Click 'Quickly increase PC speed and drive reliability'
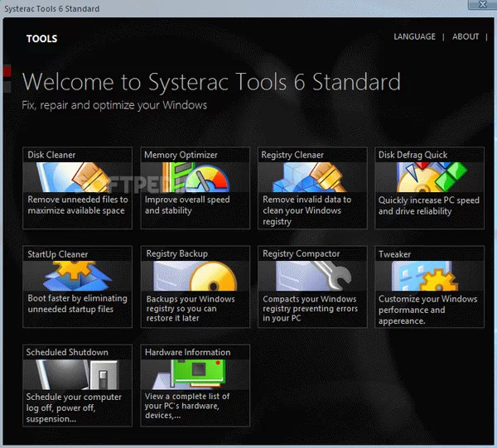 [x=429, y=205]
